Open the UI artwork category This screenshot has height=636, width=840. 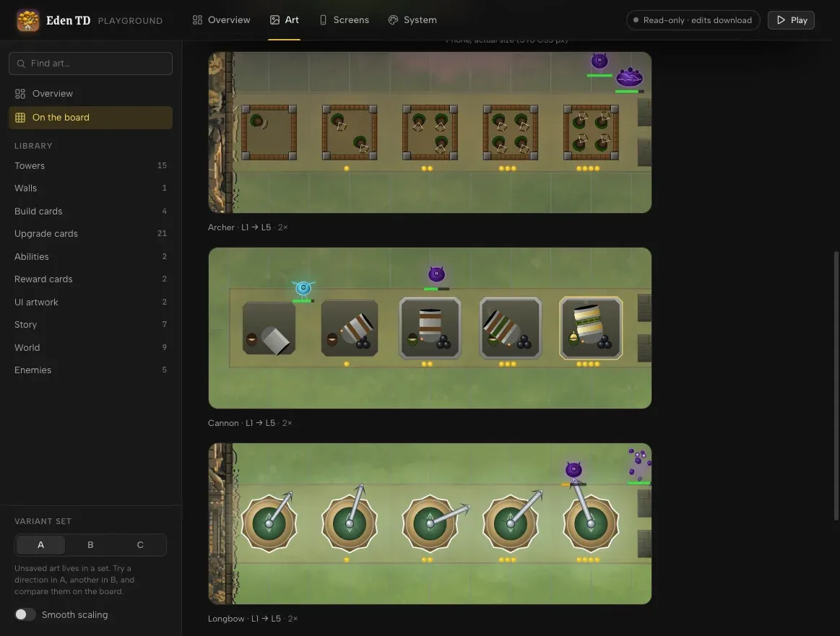[90, 302]
